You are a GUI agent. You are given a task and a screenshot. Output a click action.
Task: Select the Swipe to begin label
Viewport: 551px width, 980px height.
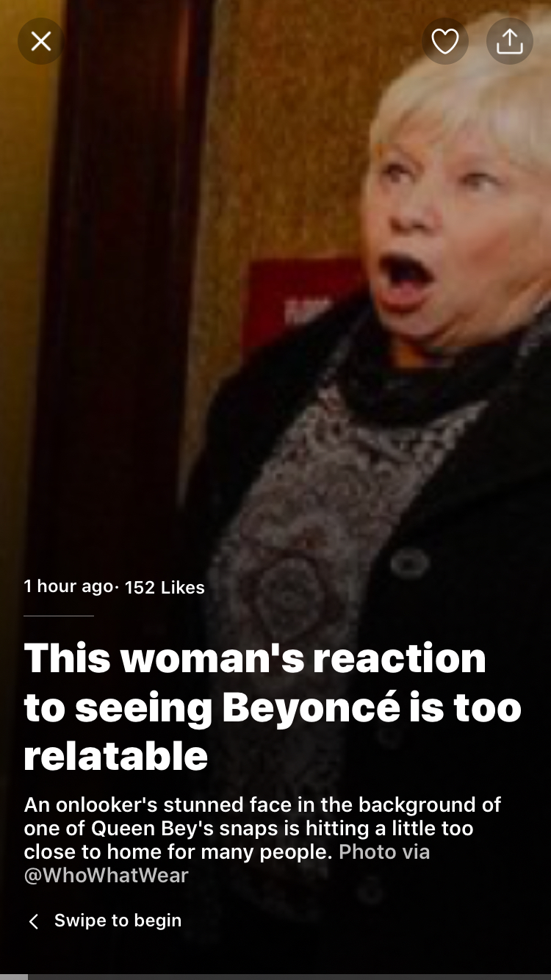(x=118, y=920)
